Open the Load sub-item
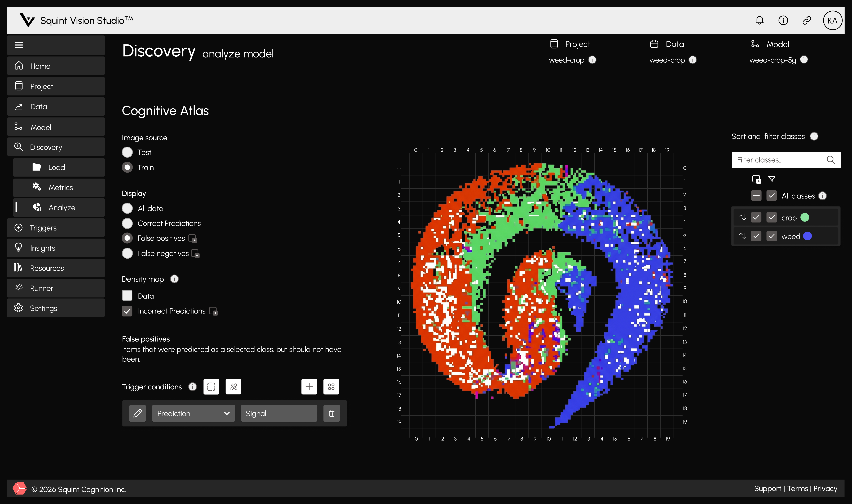The height and width of the screenshot is (504, 852). coord(59,167)
